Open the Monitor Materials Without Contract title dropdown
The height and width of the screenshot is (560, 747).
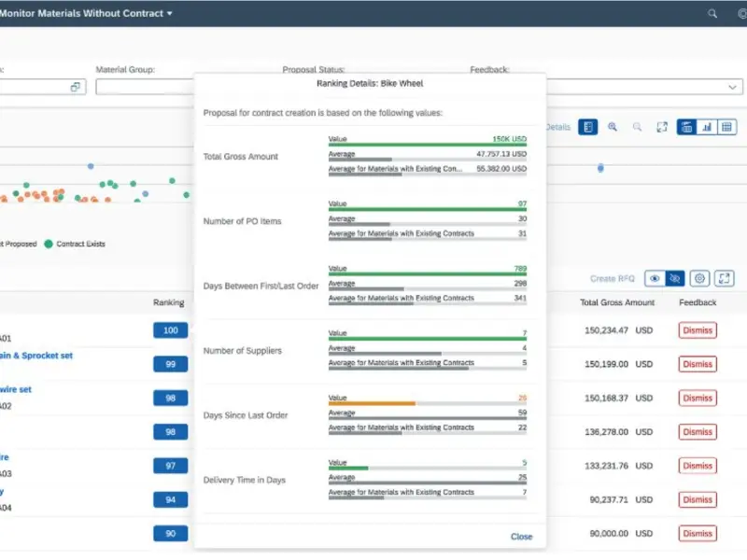[169, 14]
